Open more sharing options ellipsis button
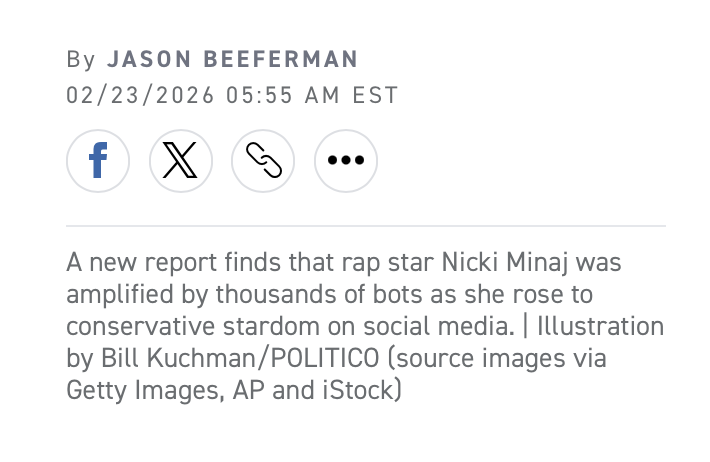Viewport: 710px width, 462px height. tap(346, 161)
